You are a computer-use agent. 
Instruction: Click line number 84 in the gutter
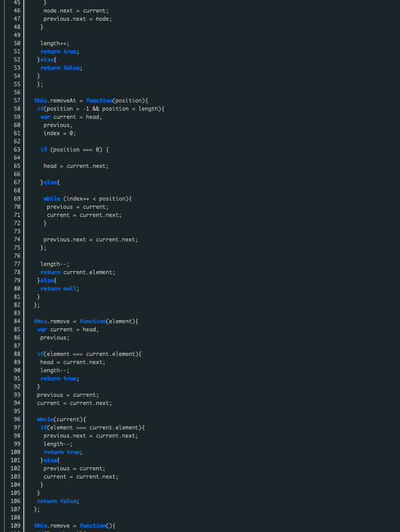pos(17,321)
